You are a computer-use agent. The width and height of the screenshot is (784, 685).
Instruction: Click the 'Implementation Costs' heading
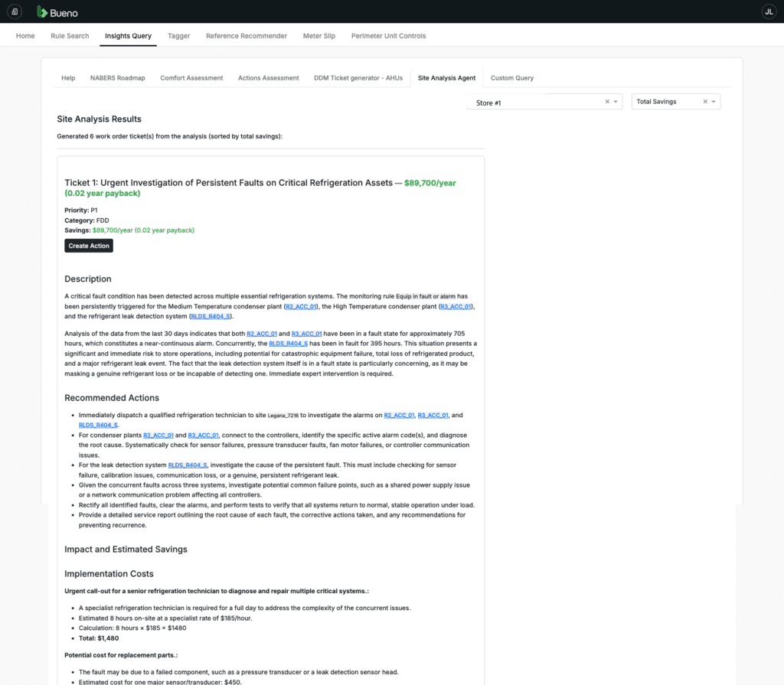pyautogui.click(x=109, y=574)
